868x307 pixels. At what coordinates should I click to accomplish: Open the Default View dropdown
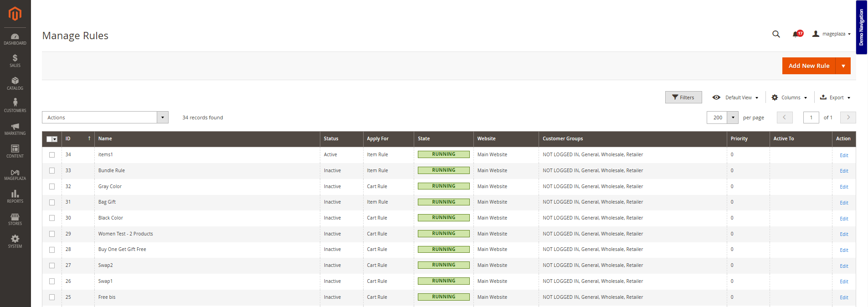[736, 97]
